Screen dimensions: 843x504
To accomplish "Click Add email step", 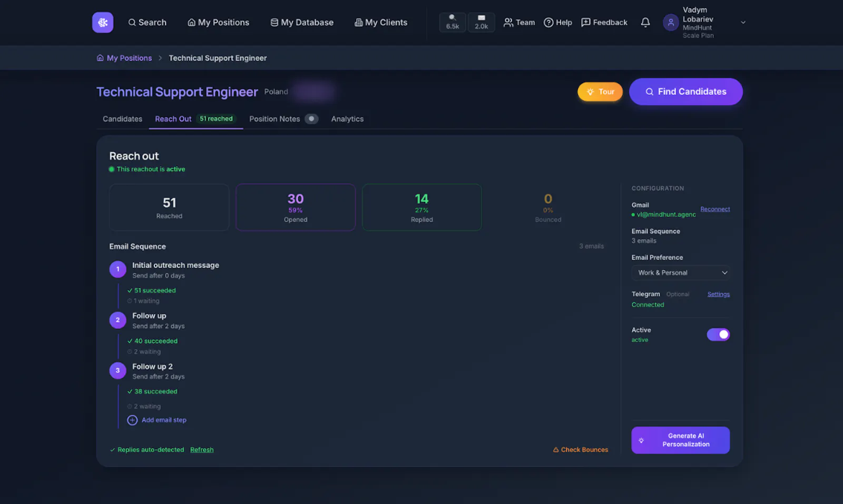I will tap(164, 420).
